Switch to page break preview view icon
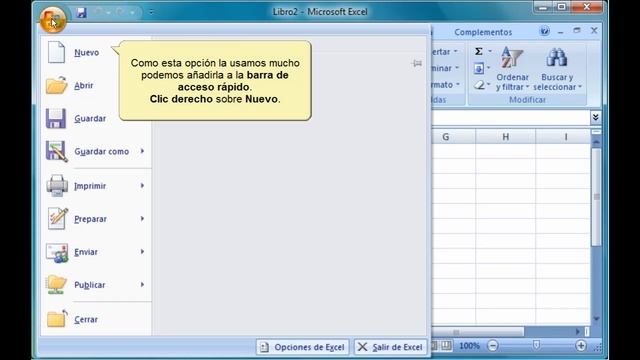The height and width of the screenshot is (360, 640). click(x=446, y=346)
